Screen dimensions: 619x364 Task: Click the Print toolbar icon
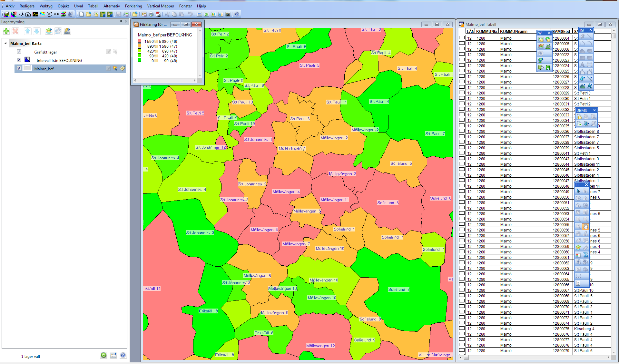click(151, 14)
